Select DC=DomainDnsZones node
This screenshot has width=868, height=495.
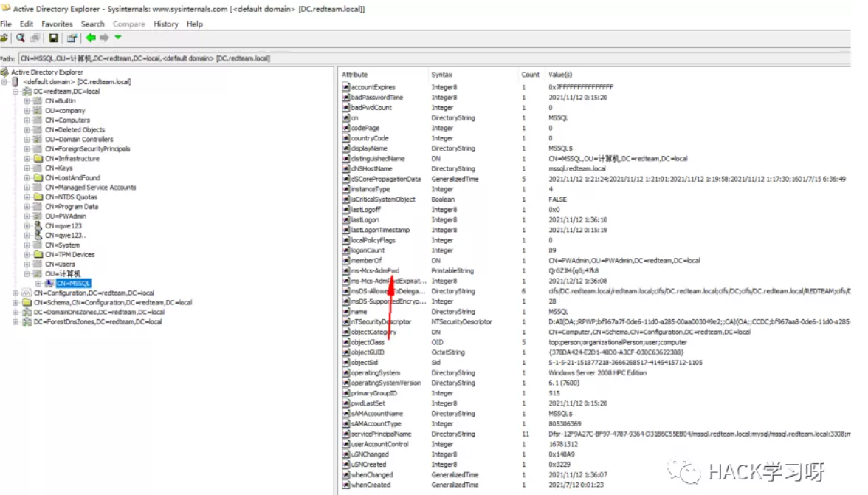pos(99,312)
